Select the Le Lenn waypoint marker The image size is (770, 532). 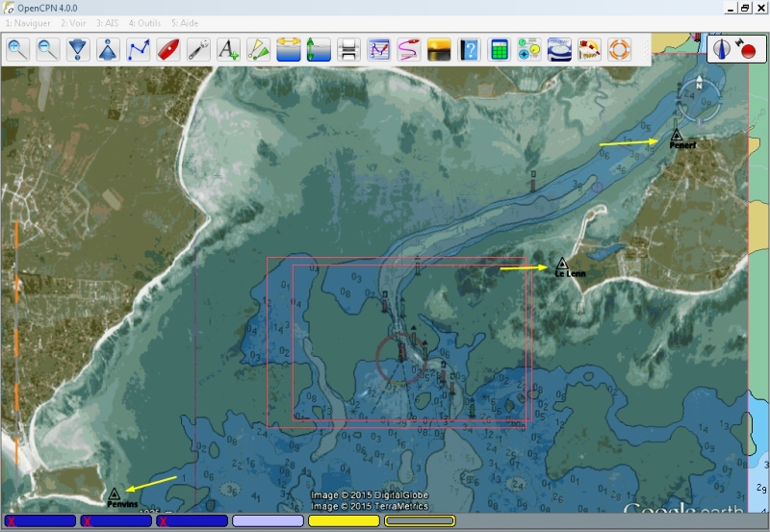(x=562, y=264)
